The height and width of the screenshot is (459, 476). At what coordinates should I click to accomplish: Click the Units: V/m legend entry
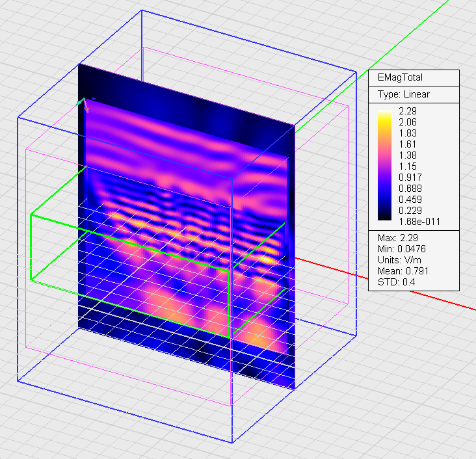399,260
